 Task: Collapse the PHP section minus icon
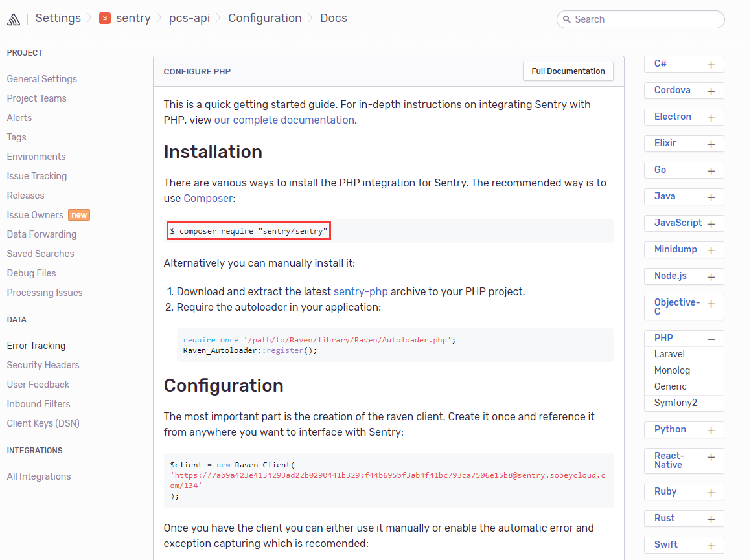tap(711, 339)
